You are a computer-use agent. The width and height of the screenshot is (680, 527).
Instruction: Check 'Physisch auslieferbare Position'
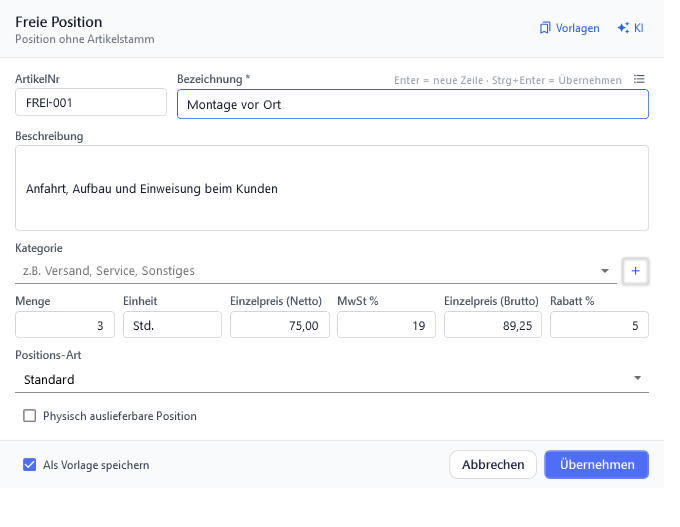click(29, 416)
